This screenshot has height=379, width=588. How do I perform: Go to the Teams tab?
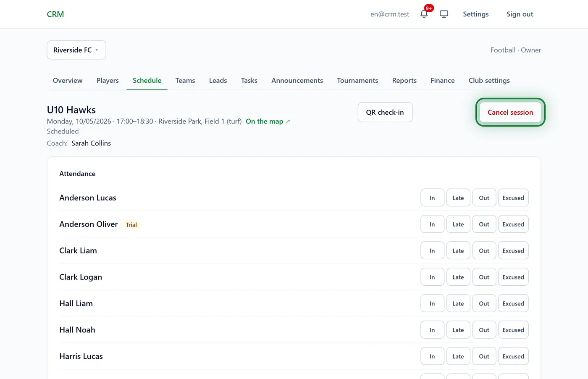tap(185, 80)
